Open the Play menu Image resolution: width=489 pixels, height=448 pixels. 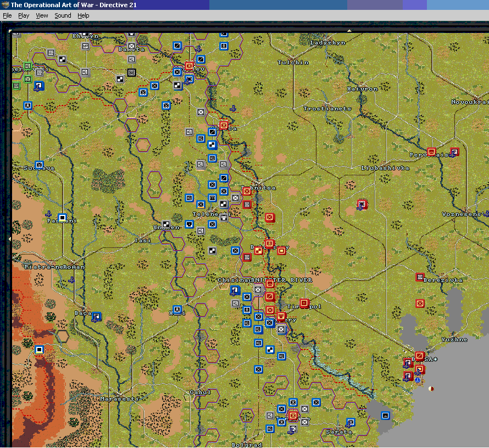[x=24, y=15]
